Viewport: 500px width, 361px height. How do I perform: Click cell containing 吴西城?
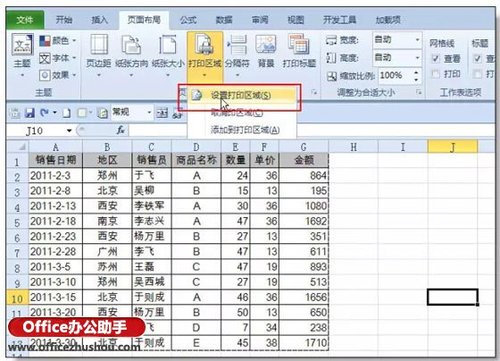(151, 282)
